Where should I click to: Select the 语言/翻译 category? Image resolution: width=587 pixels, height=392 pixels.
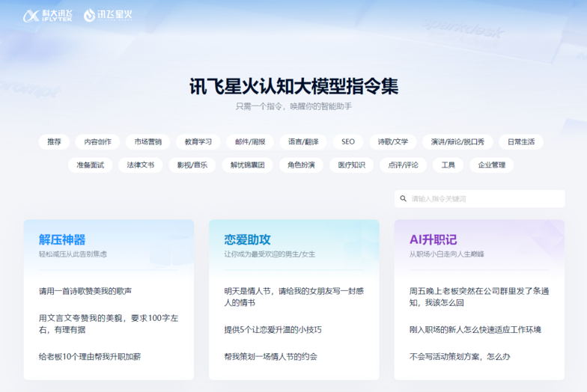point(303,142)
